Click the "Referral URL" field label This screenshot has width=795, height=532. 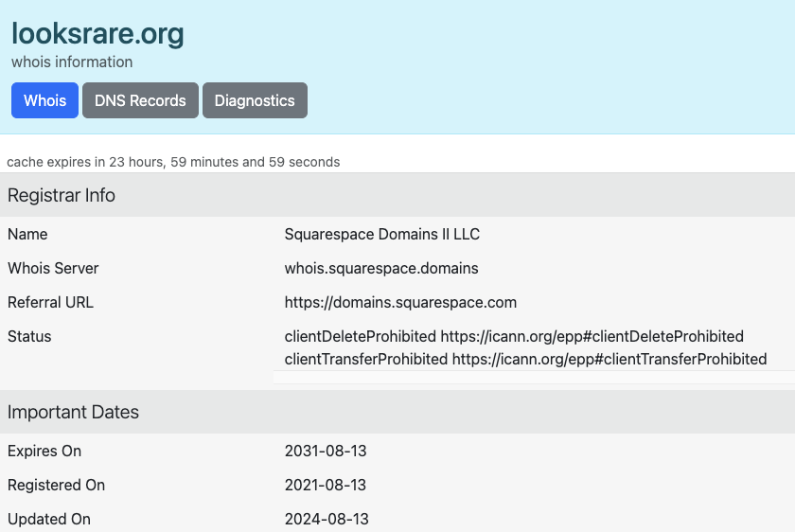click(50, 302)
